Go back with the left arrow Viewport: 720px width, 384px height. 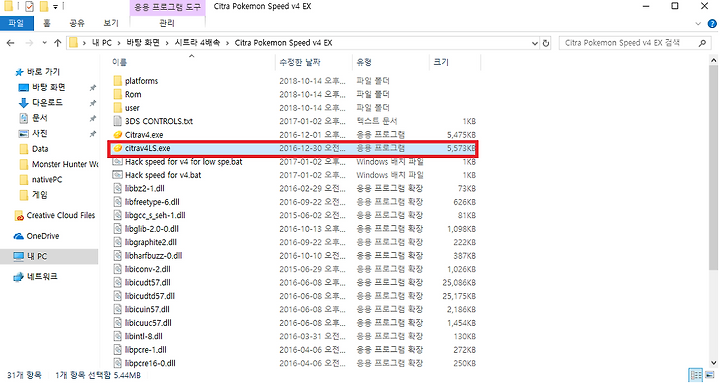[x=11, y=43]
